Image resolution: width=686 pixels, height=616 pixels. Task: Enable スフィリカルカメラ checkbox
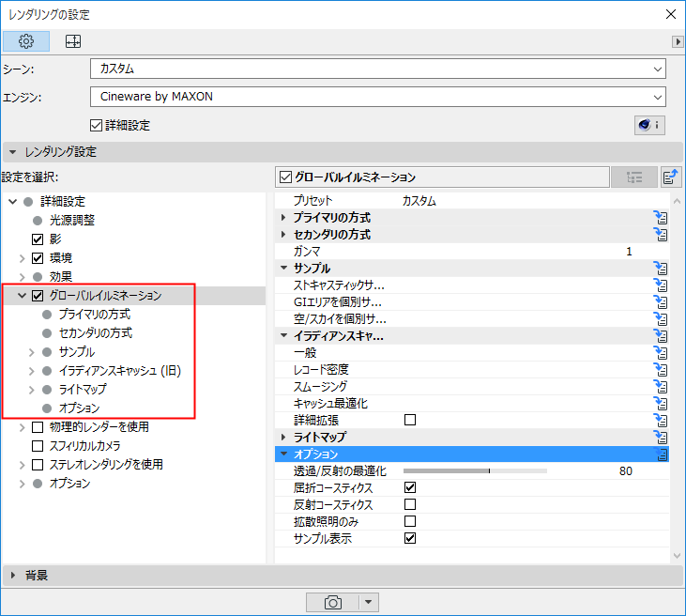coord(38,446)
